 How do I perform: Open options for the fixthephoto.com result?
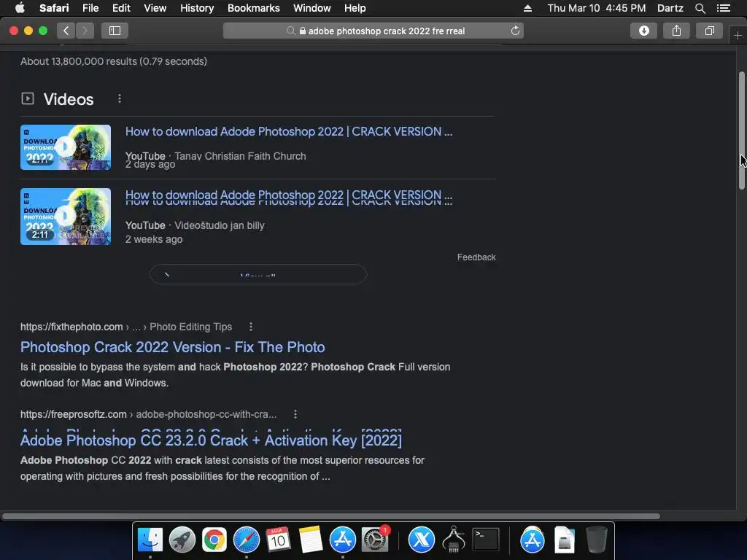coord(251,327)
